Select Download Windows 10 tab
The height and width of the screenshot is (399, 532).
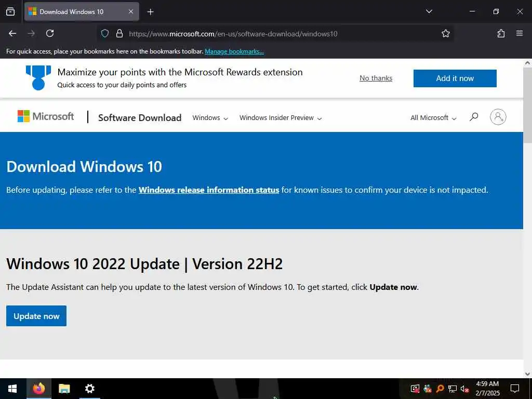click(82, 11)
